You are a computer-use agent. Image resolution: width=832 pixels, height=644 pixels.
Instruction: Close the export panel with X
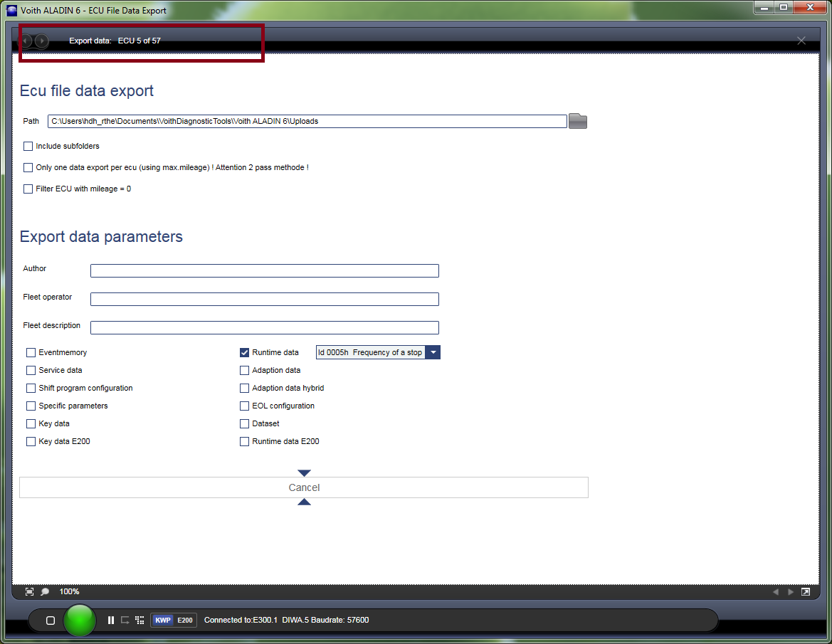[x=801, y=41]
